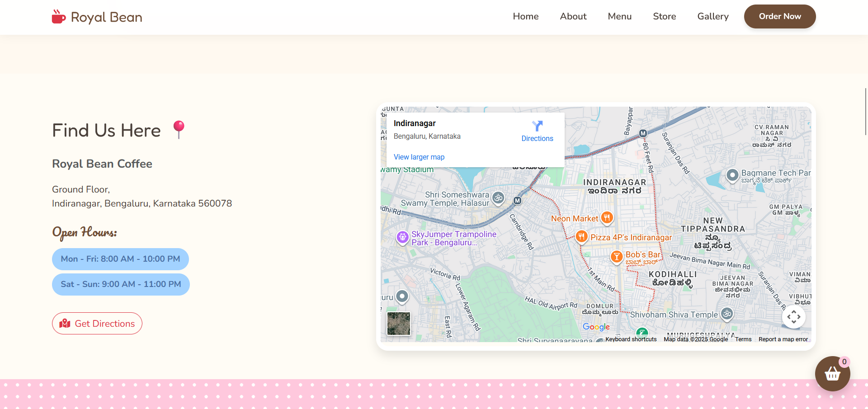
Task: Click the Terms link on the map
Action: point(743,339)
